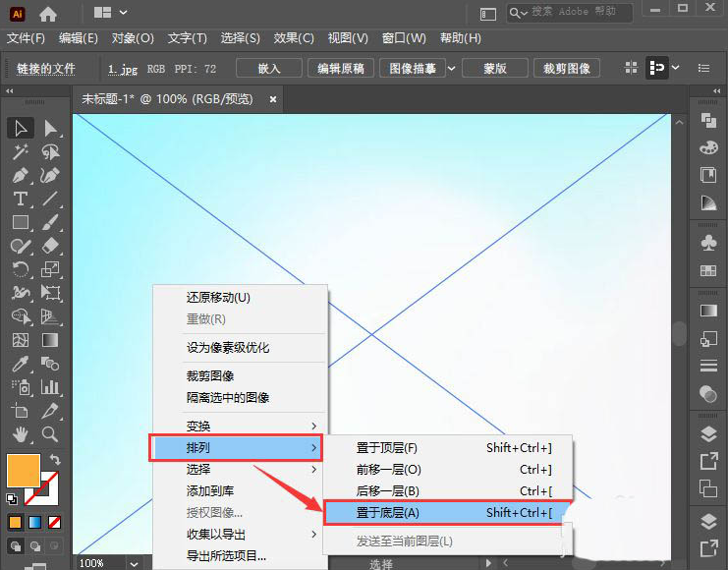Screen dimensions: 728x570
Task: Toggle the align to selection button
Action: pos(656,68)
